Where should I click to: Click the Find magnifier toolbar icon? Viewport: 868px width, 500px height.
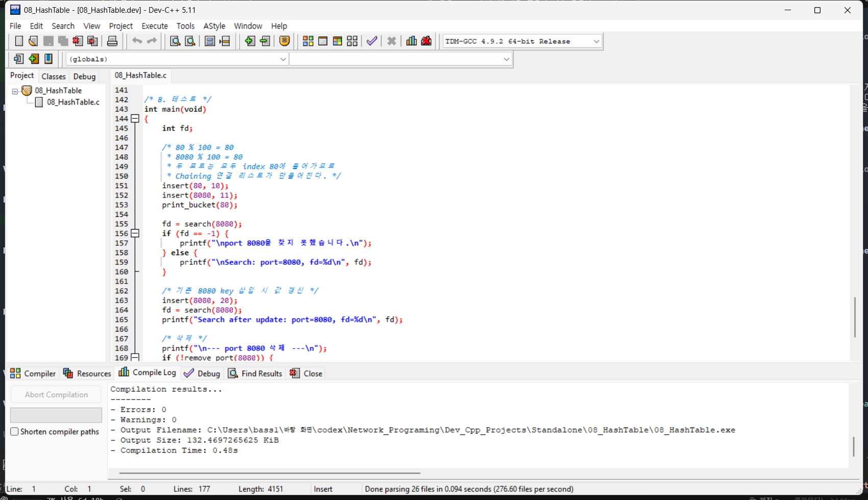(x=175, y=41)
